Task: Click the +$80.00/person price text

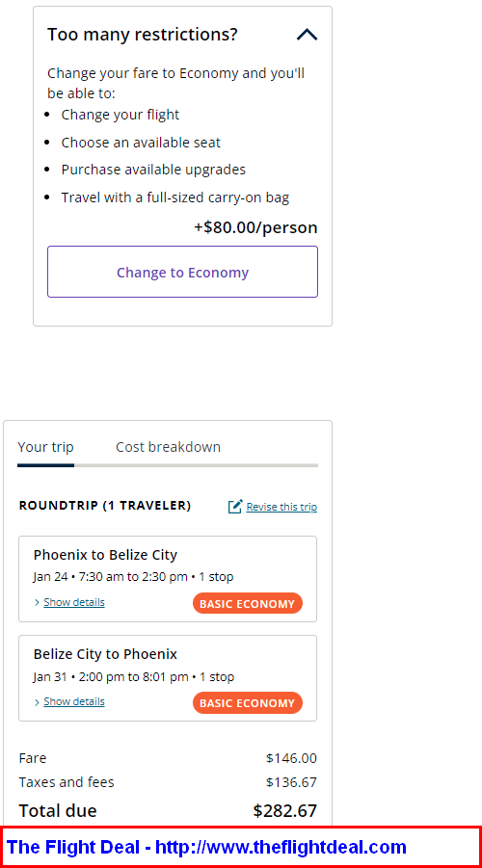Action: [255, 227]
